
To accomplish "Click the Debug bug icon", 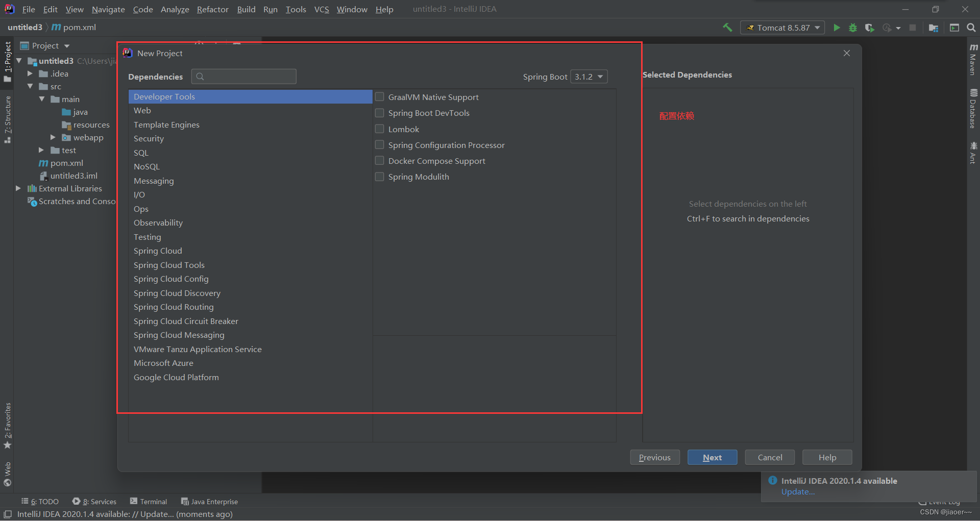I will coord(853,28).
